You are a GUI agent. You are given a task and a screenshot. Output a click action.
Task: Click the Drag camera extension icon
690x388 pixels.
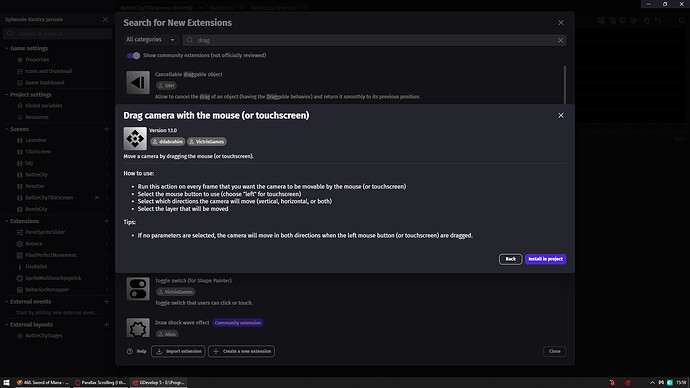pos(135,139)
